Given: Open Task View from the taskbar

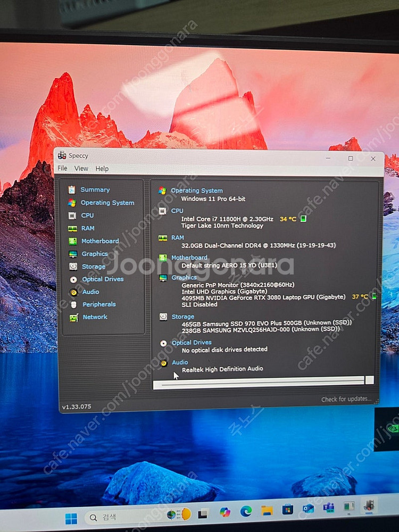Looking at the screenshot, I should click(203, 514).
